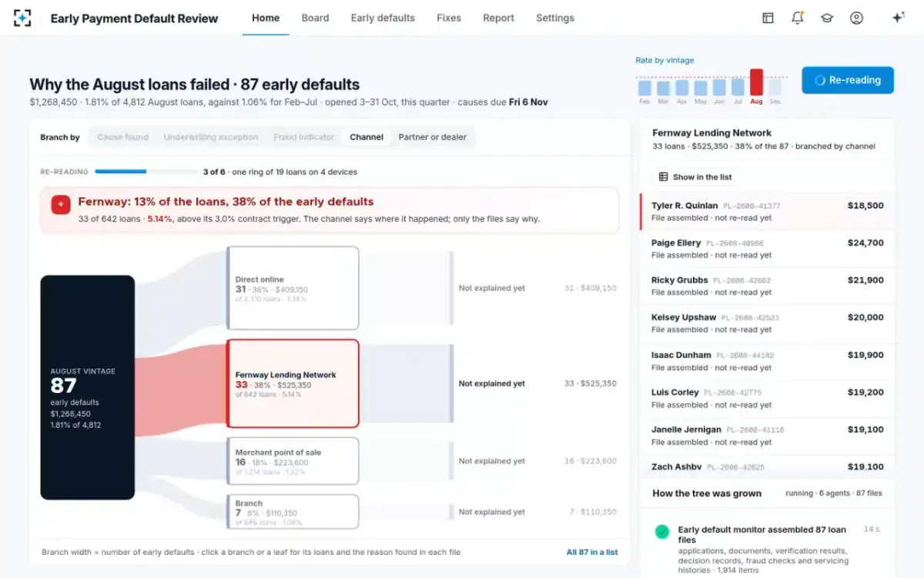The image size is (924, 578).
Task: Click the Rate by vintage label
Action: coord(665,60)
